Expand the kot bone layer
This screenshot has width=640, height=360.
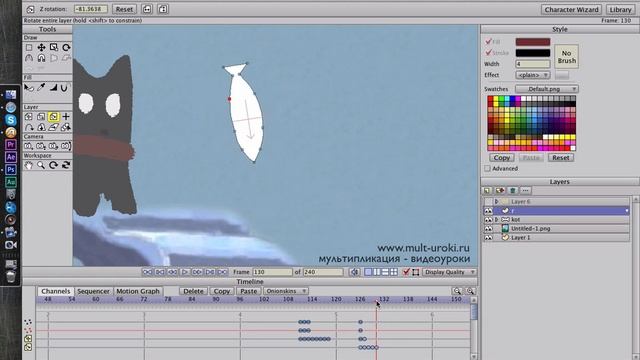497,220
